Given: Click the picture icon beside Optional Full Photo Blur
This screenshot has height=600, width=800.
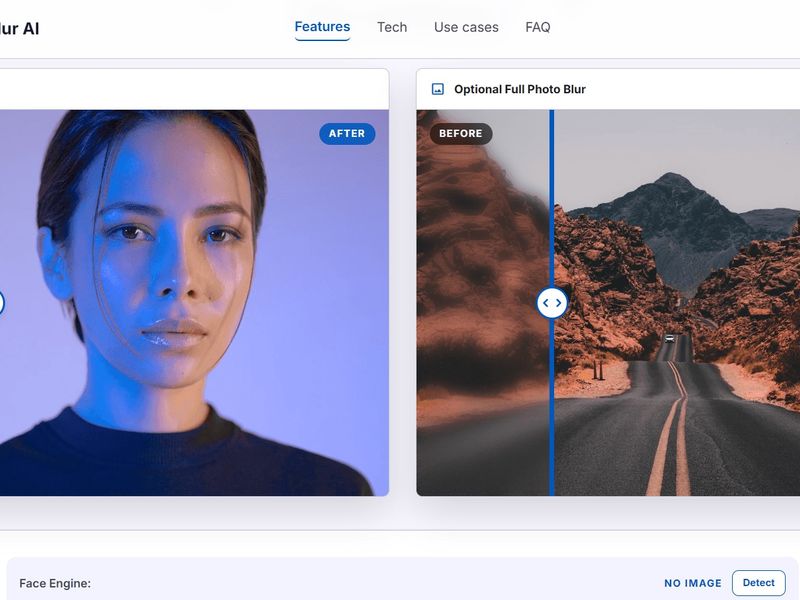Looking at the screenshot, I should [x=438, y=89].
